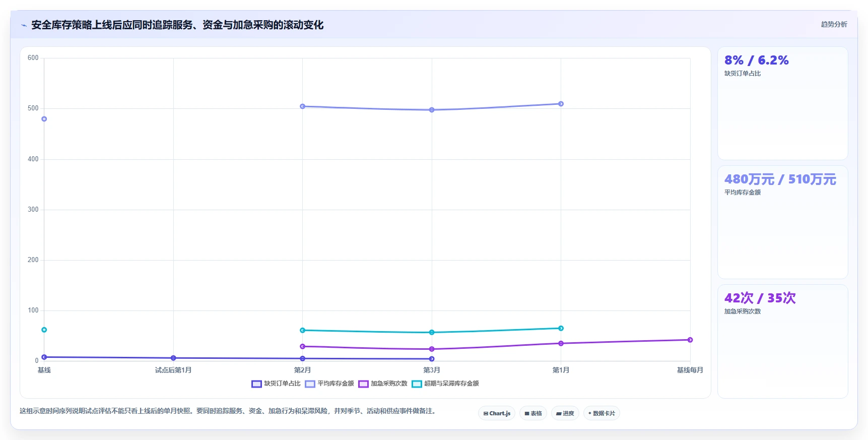
Task: Select the 数据卡片 chip
Action: [x=602, y=413]
